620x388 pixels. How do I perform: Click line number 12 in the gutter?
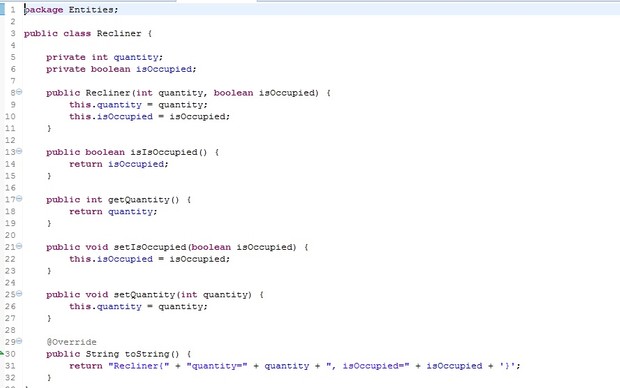pyautogui.click(x=10, y=140)
